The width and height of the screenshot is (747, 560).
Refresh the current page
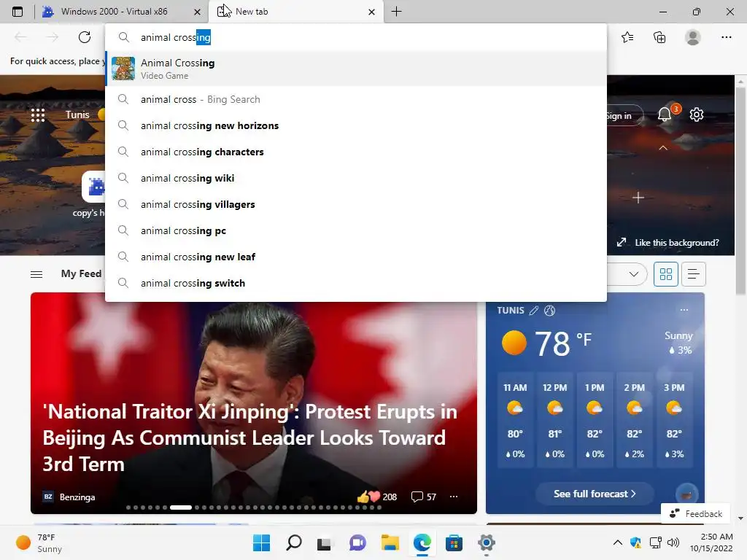point(85,37)
